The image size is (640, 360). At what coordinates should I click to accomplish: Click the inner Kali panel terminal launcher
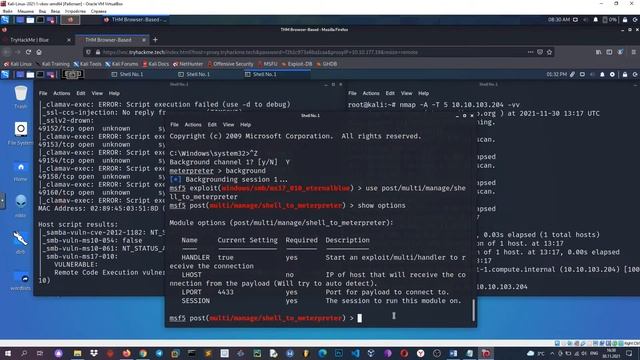click(40, 74)
